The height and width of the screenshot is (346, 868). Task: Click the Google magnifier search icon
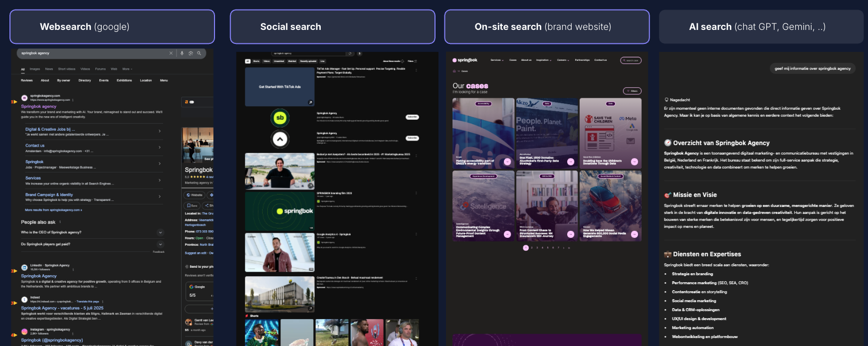coord(199,53)
